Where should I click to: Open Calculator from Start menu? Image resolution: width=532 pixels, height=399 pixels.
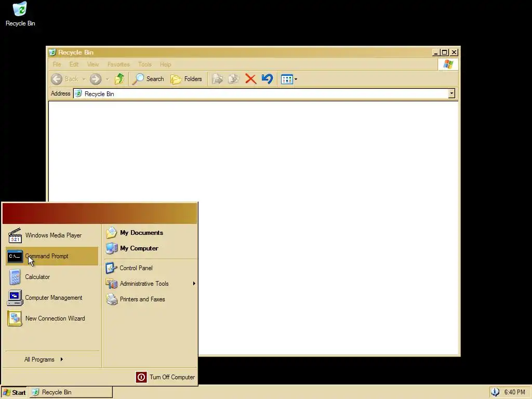(52, 277)
